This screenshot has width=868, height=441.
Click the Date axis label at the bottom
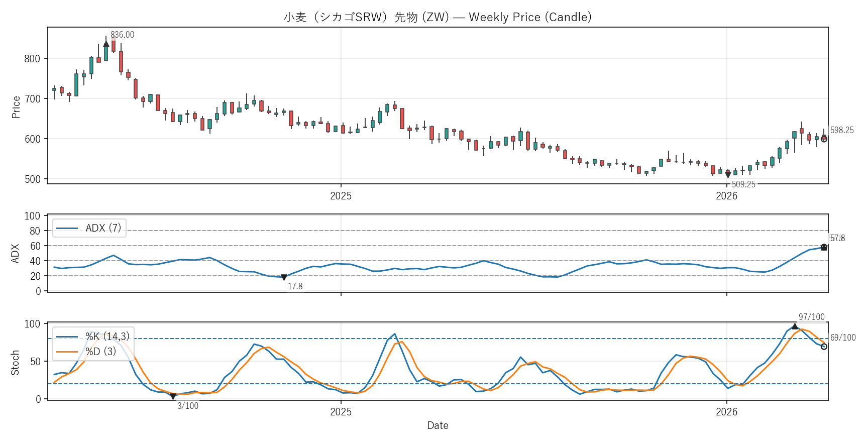point(438,425)
